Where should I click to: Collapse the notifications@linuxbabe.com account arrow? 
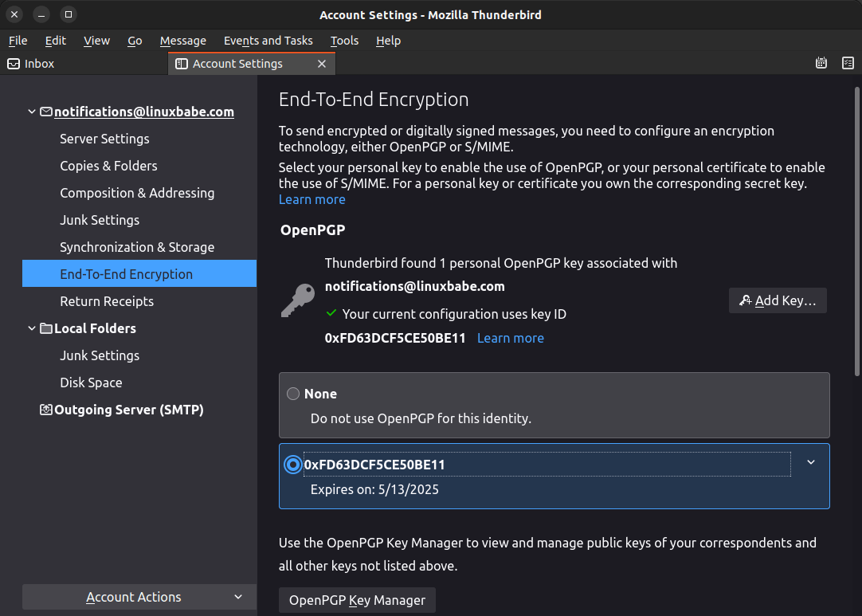pyautogui.click(x=32, y=112)
